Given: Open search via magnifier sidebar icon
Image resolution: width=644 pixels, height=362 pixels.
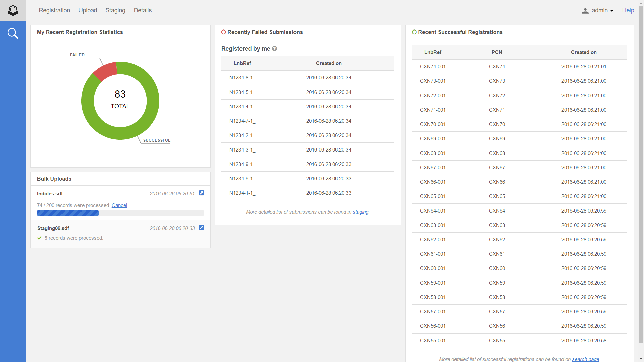Looking at the screenshot, I should [x=13, y=34].
